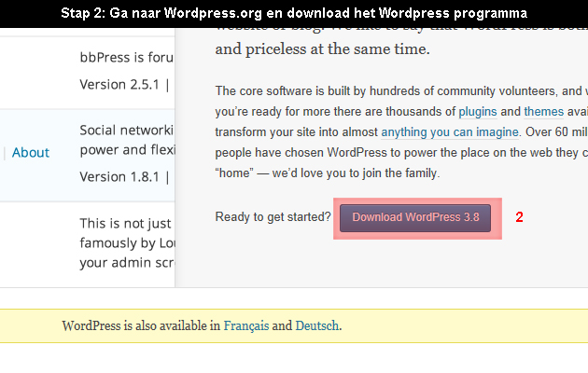Click the Social networking description text
588x373 pixels.
(126, 140)
